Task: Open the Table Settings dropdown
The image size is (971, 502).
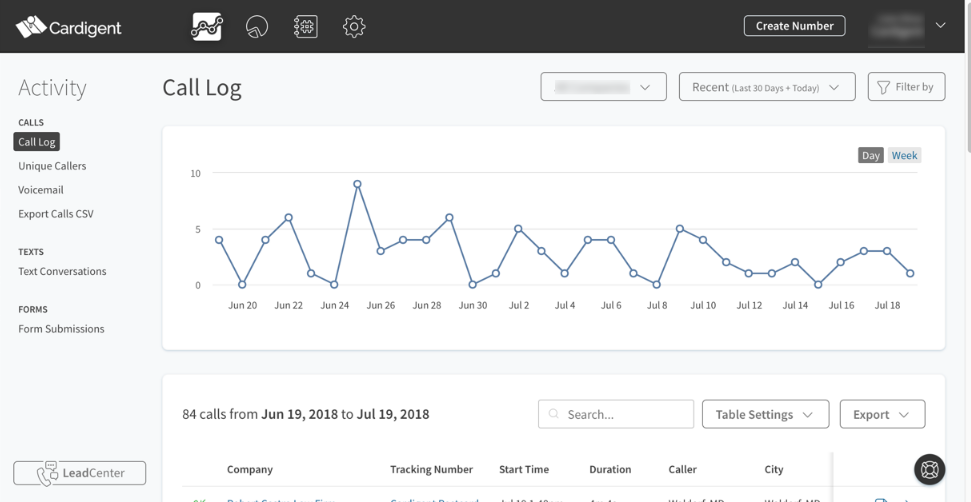Action: coord(765,414)
